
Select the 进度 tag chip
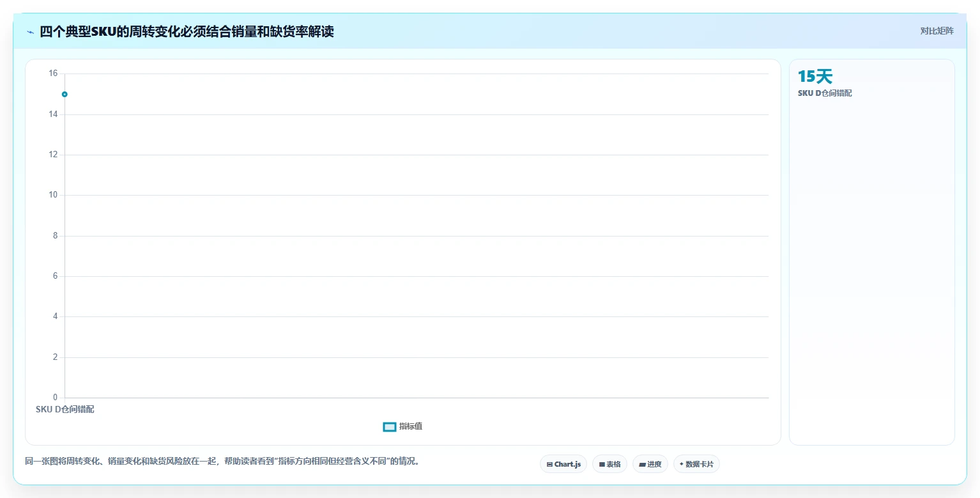point(650,464)
